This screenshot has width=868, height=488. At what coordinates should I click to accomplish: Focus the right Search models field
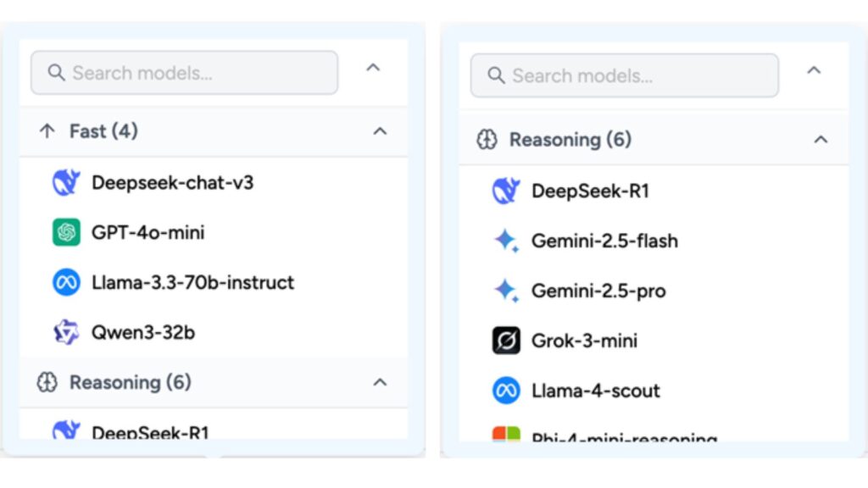625,75
